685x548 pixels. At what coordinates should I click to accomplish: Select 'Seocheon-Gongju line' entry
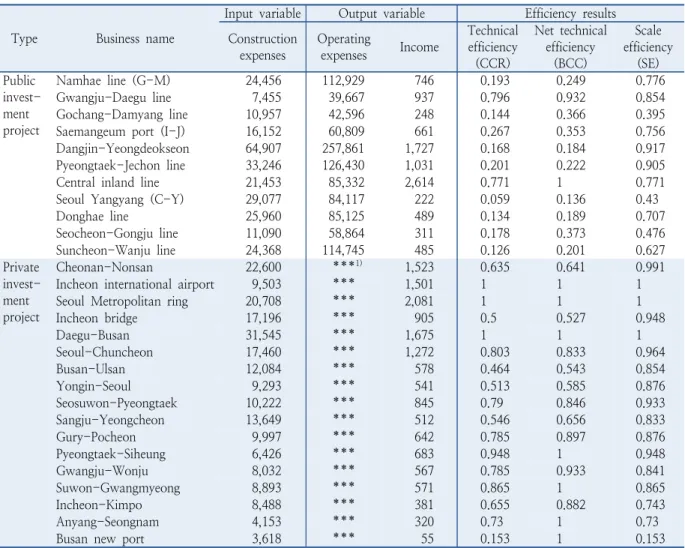pos(117,234)
